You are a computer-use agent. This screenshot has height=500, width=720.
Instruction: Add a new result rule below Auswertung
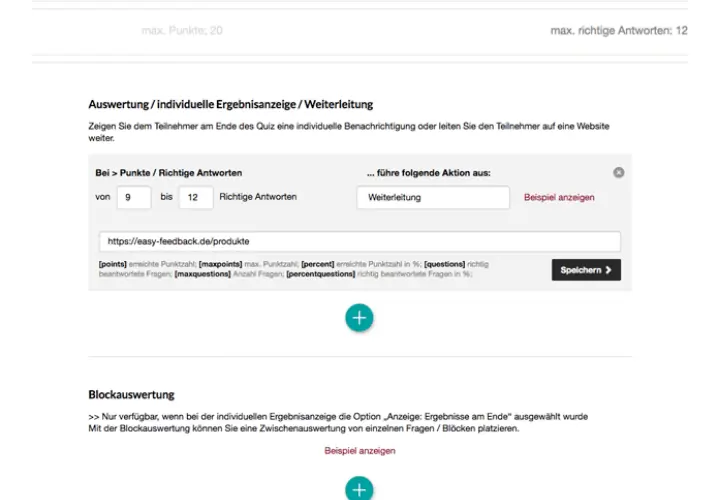point(360,318)
